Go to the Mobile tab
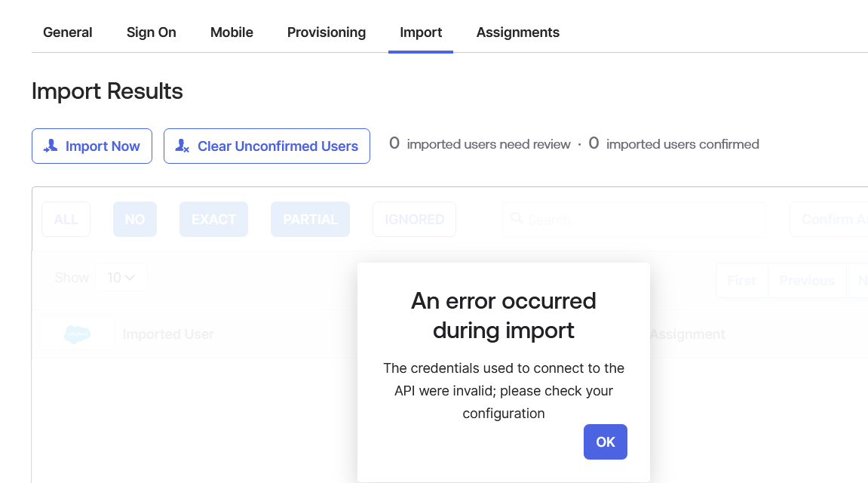 click(232, 32)
